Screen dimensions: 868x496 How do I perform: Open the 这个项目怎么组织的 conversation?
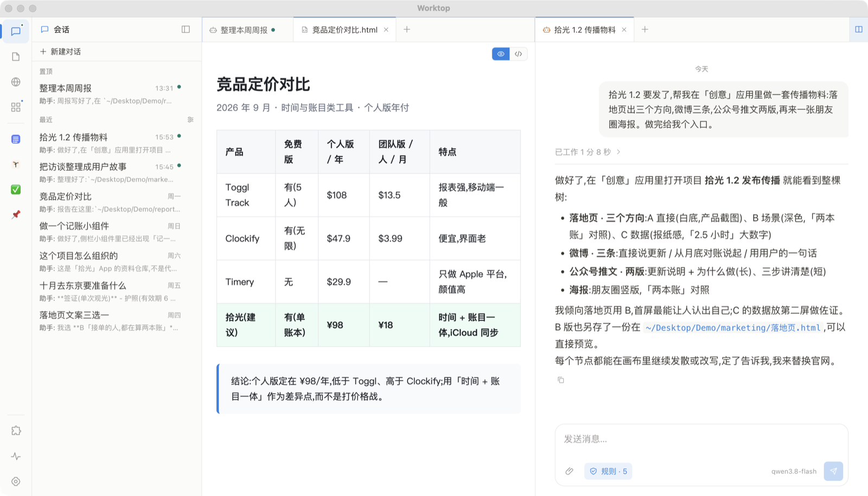tap(117, 262)
